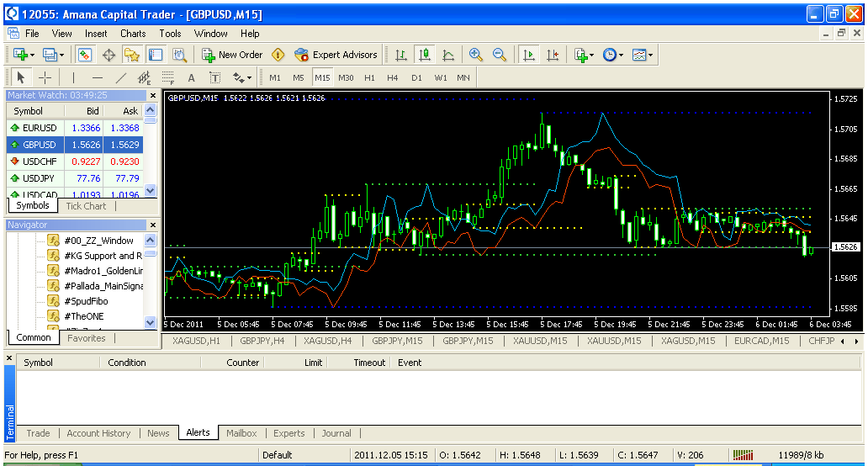
Task: Click the New Order button
Action: (x=232, y=55)
